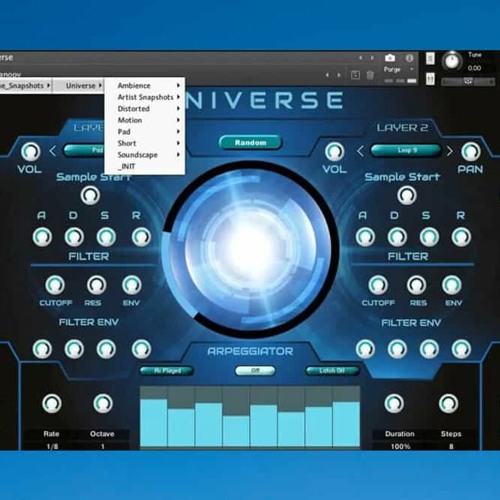Click the Layer 1 Sample Start knob

tap(90, 195)
